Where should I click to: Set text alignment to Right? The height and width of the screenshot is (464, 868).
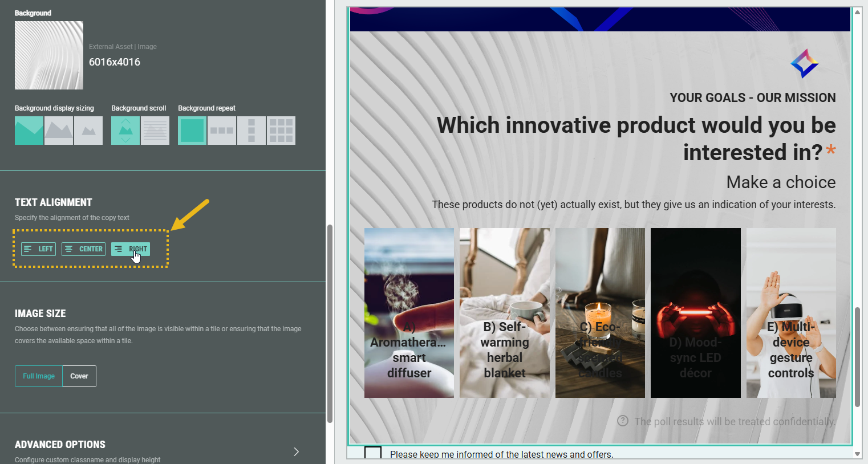tap(131, 249)
